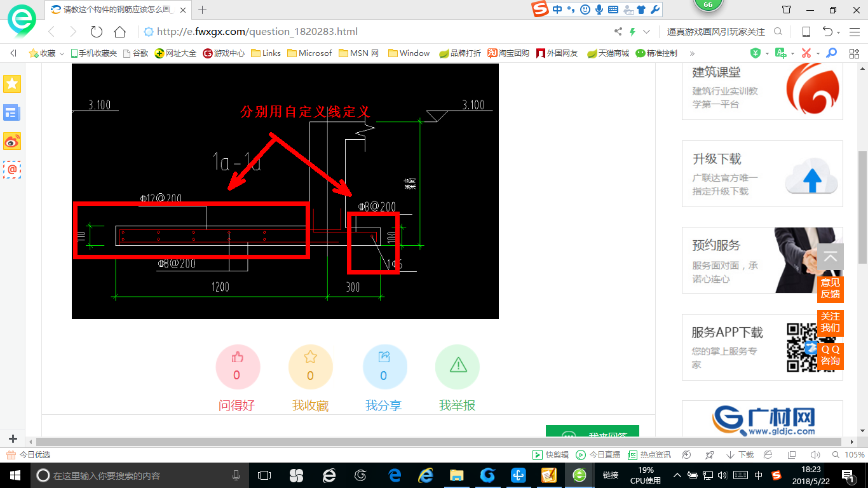Click the red scissors screenshot icon
This screenshot has width=868, height=488.
pyautogui.click(x=806, y=53)
